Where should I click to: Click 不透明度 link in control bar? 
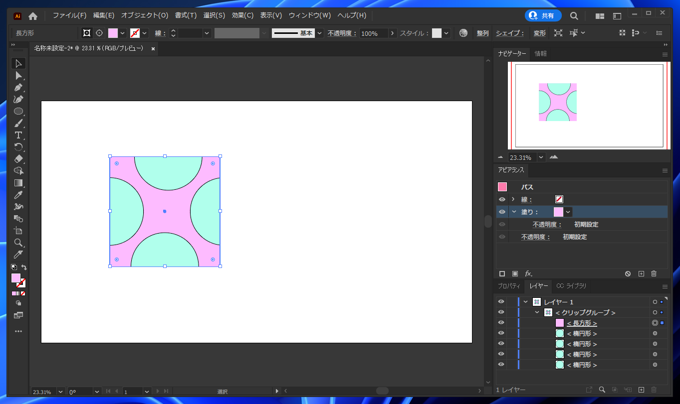341,33
